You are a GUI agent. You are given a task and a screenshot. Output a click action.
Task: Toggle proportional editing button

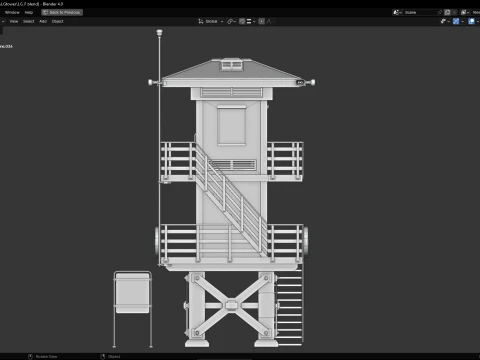pyautogui.click(x=262, y=21)
